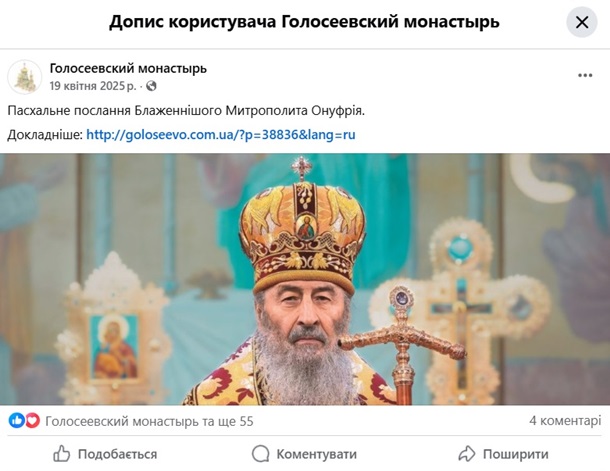Click the dialog title Допис користувача
The width and height of the screenshot is (610, 471).
pos(192,22)
